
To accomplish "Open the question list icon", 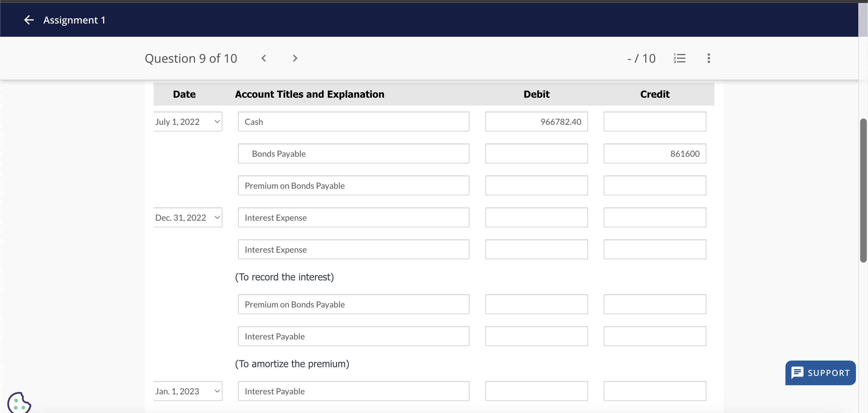I will (679, 58).
